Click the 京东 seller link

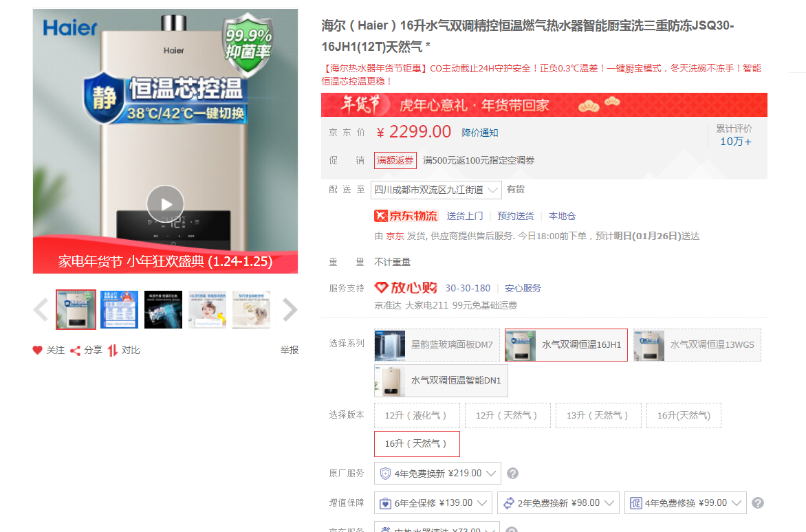(x=395, y=236)
